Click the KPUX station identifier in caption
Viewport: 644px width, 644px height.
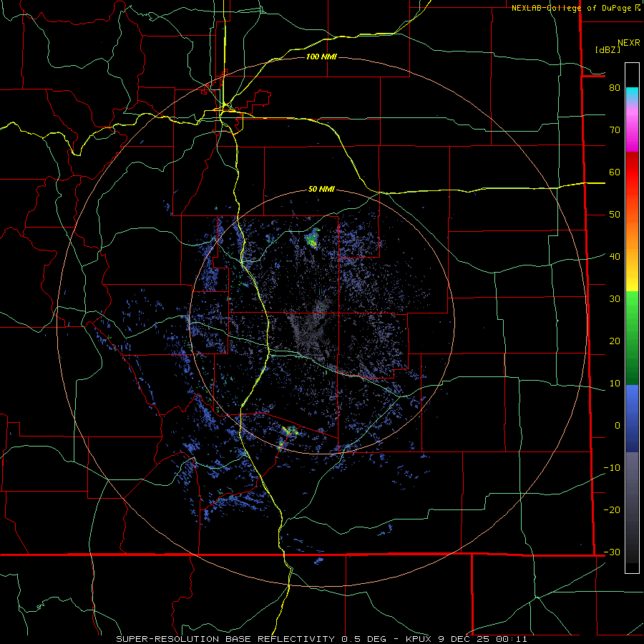click(419, 639)
